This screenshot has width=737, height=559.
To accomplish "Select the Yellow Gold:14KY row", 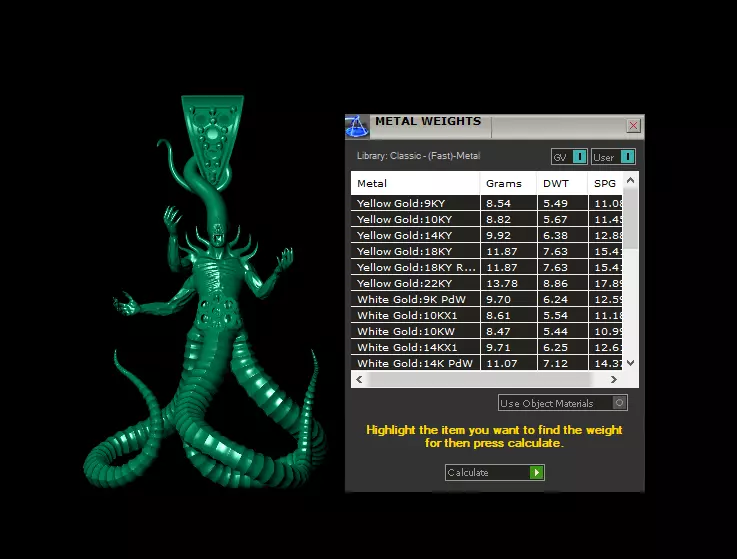I will point(486,235).
